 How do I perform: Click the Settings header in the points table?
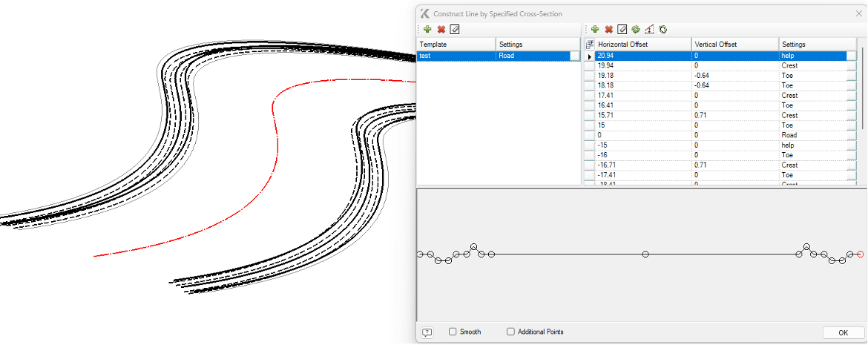(x=818, y=45)
